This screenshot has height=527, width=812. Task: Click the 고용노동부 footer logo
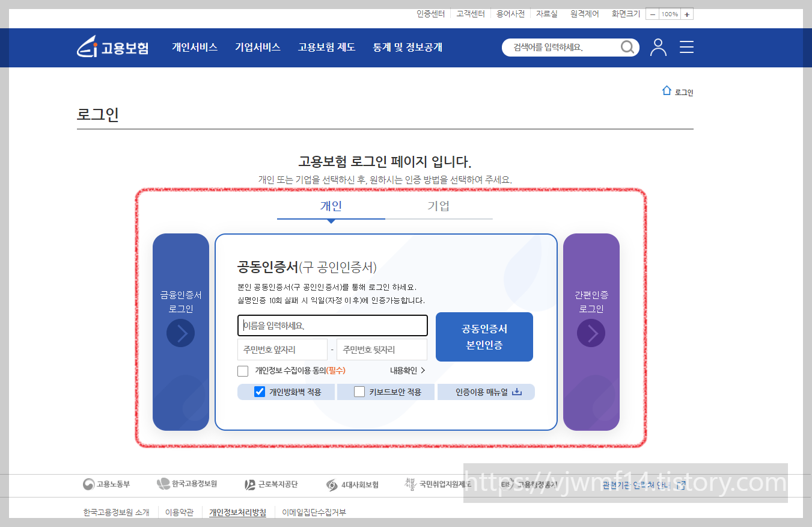click(x=106, y=484)
